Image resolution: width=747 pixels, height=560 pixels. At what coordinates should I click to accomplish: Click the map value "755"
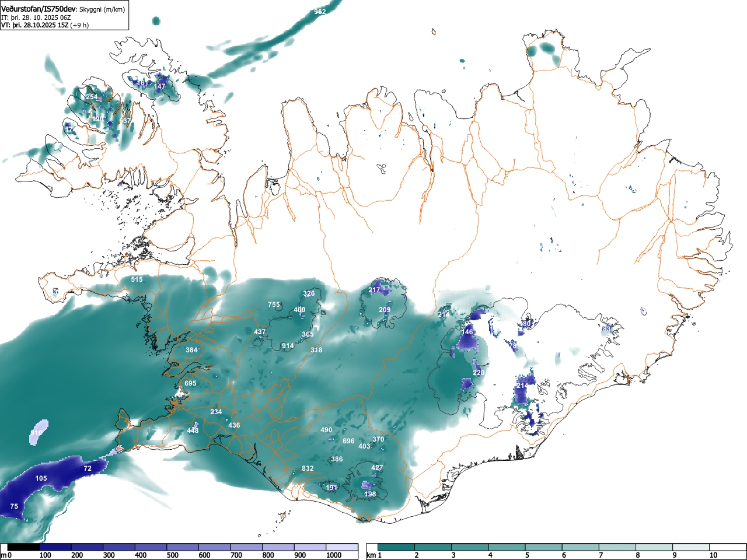pyautogui.click(x=274, y=304)
